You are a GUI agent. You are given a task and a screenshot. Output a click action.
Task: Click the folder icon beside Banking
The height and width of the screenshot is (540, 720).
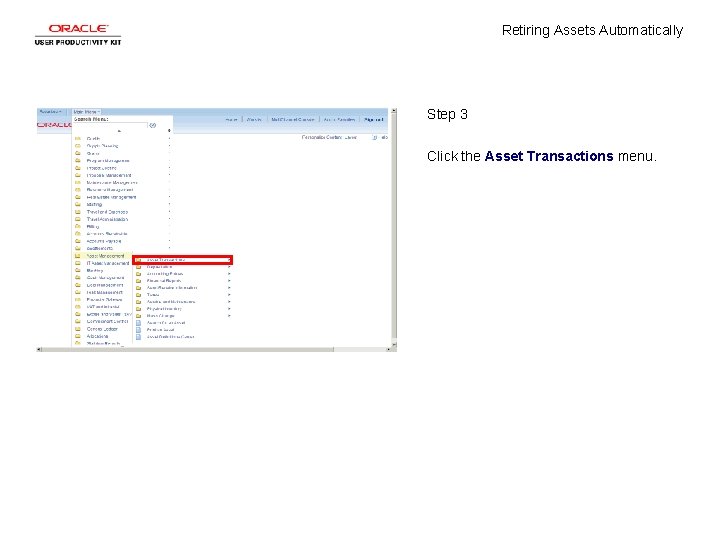pos(78,270)
